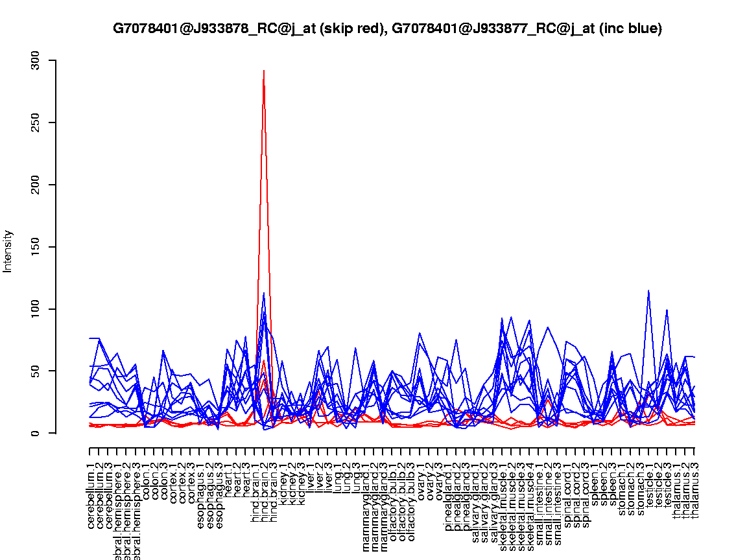Select the 100 y-axis tick label
747x560 pixels.
coord(35,309)
